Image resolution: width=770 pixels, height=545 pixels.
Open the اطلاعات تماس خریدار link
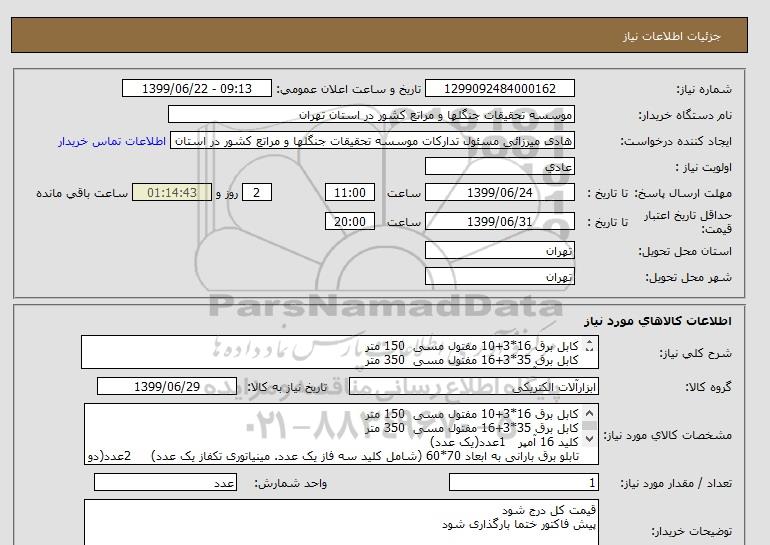tap(112, 141)
